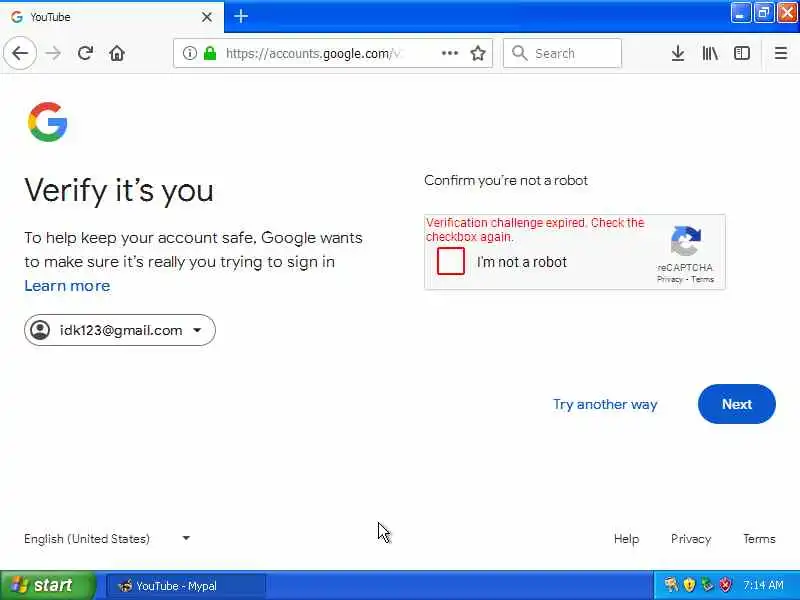The width and height of the screenshot is (800, 600).
Task: Open the Windows start menu
Action: click(47, 585)
